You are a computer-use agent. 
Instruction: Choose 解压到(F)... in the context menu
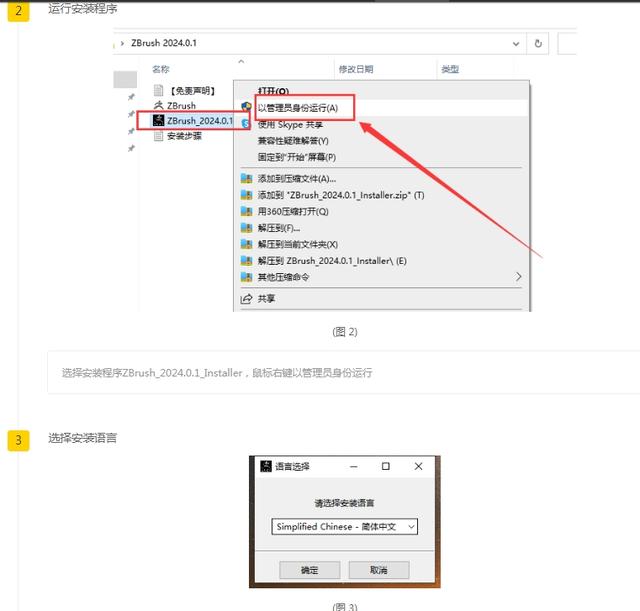point(279,228)
